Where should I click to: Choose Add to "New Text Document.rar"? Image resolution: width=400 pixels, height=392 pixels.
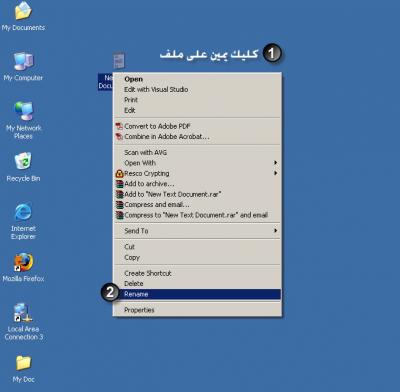point(197,194)
